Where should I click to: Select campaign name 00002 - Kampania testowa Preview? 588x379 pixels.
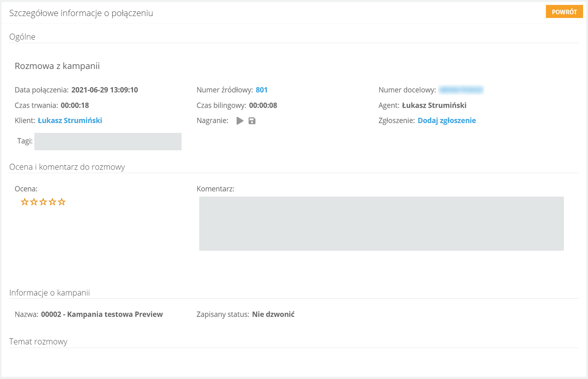click(102, 314)
